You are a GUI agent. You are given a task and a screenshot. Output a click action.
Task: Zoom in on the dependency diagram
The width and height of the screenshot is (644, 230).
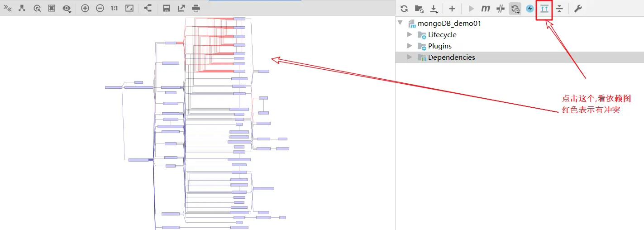click(85, 8)
